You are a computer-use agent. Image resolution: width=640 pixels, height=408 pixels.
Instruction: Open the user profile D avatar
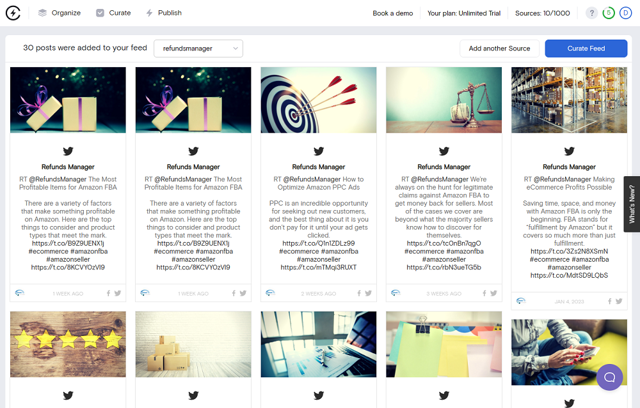coord(626,13)
